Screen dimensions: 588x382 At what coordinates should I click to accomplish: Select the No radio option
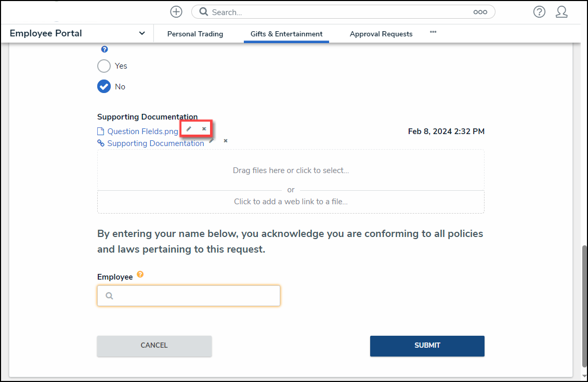point(104,87)
